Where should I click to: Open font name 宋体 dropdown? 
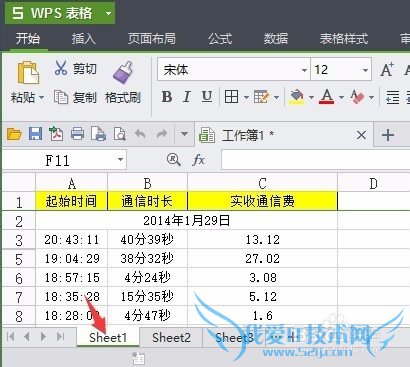pos(304,70)
